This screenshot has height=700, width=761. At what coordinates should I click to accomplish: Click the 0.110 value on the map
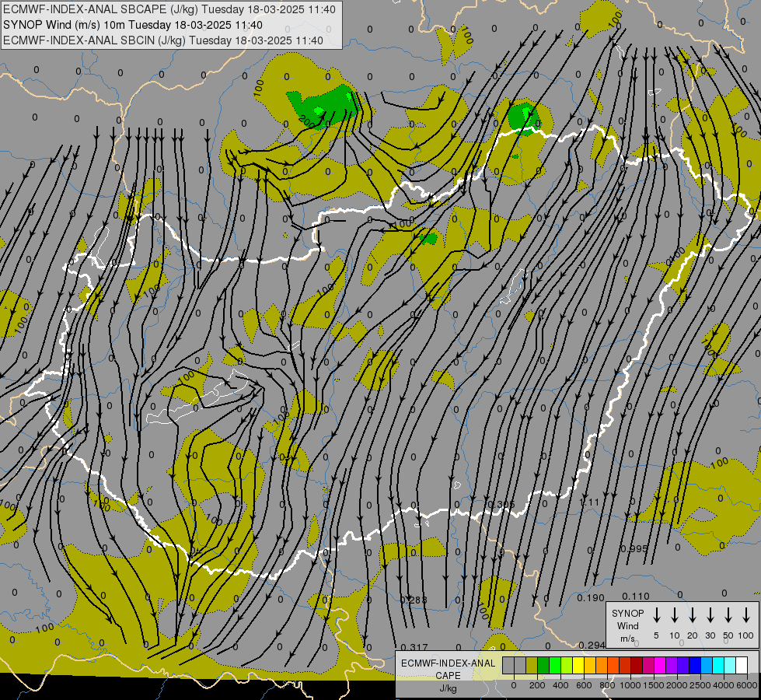tap(636, 597)
